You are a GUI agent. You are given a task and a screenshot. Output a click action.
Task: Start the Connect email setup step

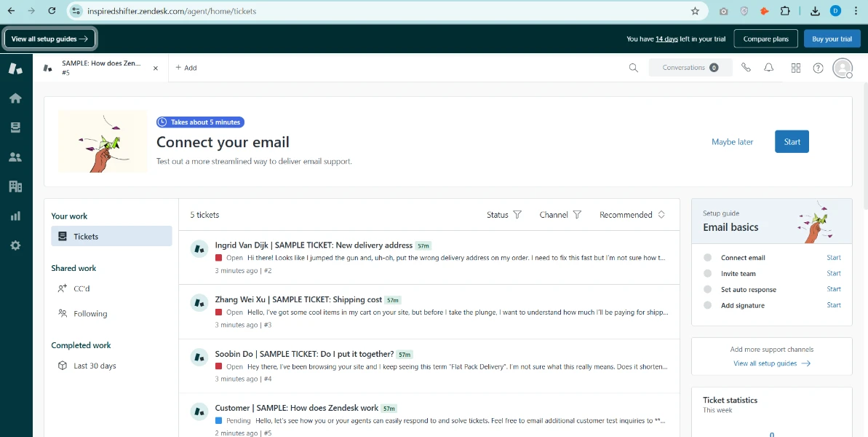(x=833, y=258)
